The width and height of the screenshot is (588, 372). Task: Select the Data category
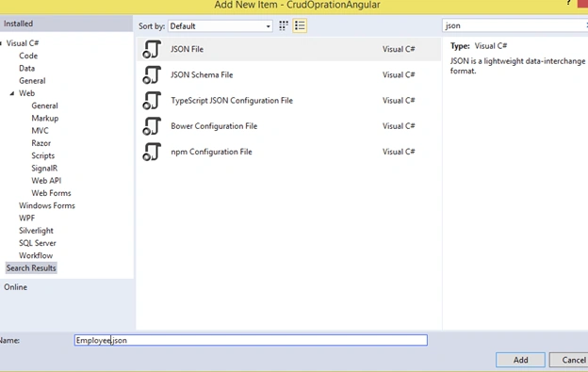[26, 68]
